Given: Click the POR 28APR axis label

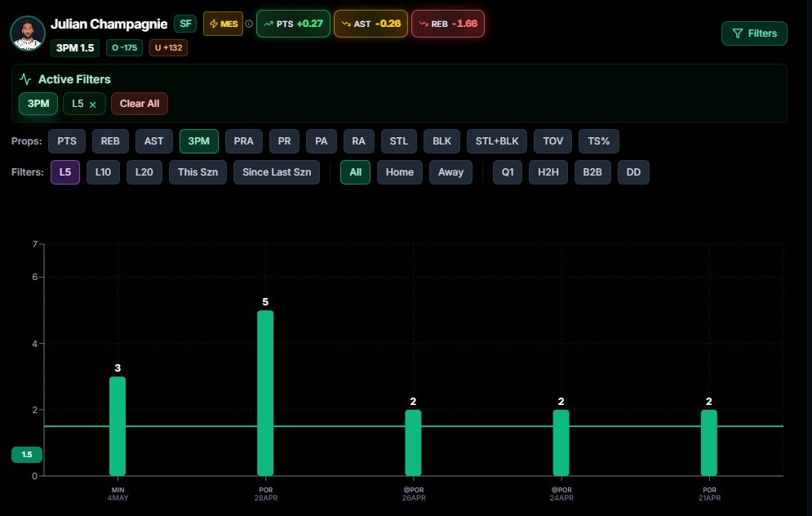Looking at the screenshot, I should click(266, 494).
